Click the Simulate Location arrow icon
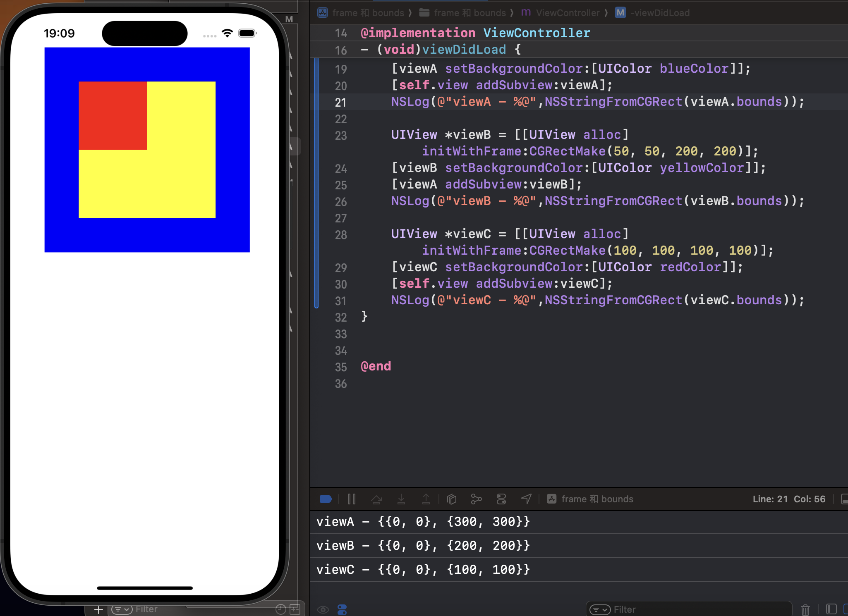 pyautogui.click(x=526, y=499)
